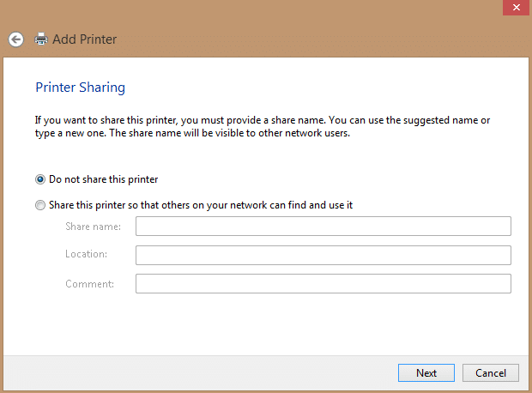This screenshot has width=532, height=393.
Task: Click the 'Comment:' label
Action: click(89, 284)
